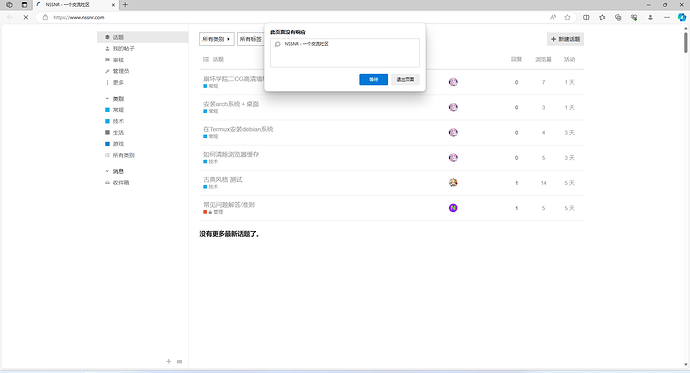
Task: Click the Split screen toolbar icon
Action: point(586,17)
